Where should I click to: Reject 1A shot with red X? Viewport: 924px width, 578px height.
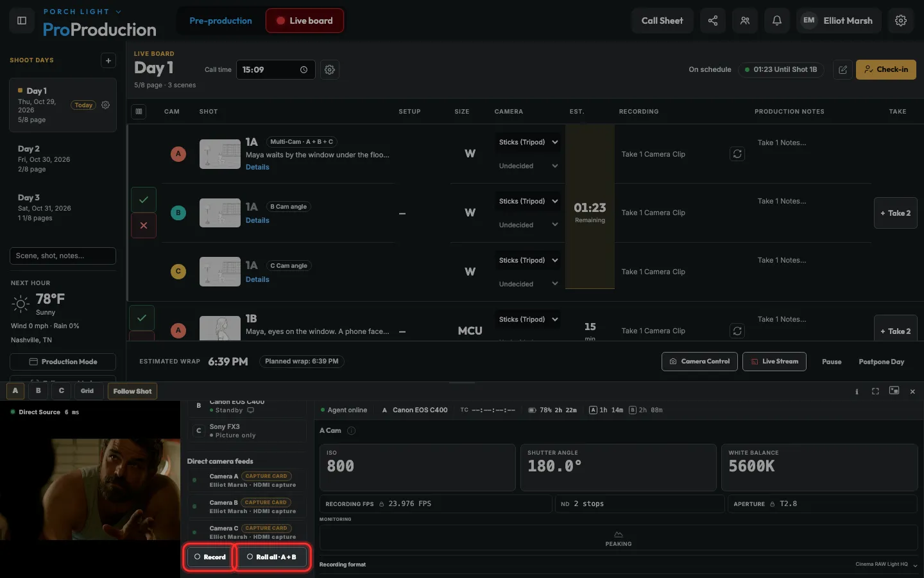coord(144,225)
